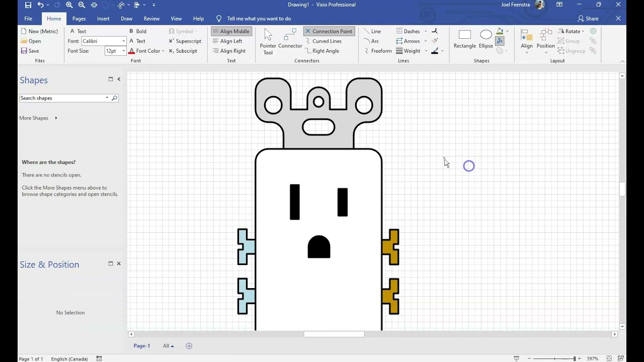Viewport: 644px width, 362px height.
Task: Switch to the Draw tab
Action: 126,19
